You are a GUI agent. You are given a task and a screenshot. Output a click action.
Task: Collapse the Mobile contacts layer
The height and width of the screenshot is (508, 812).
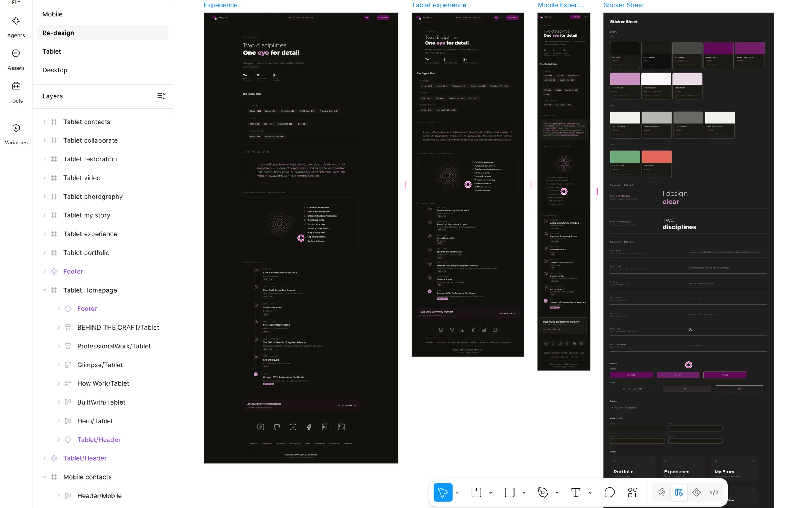[x=45, y=477]
